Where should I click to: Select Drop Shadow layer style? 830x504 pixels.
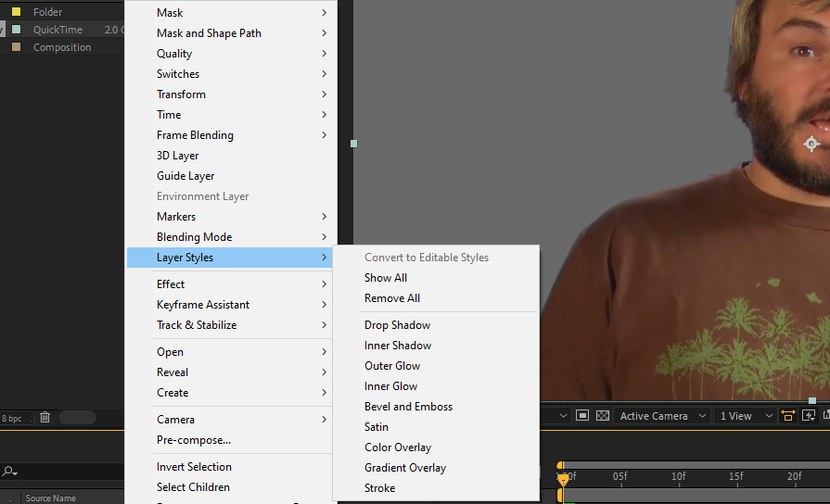click(x=397, y=325)
